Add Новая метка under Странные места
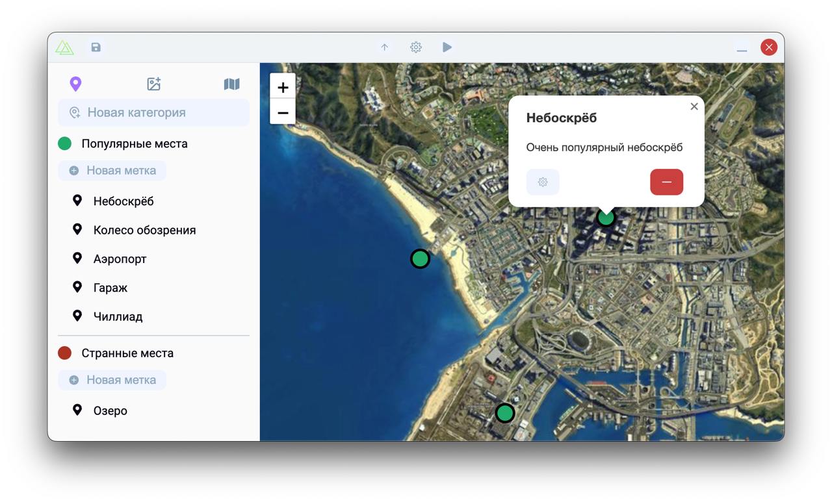Image resolution: width=832 pixels, height=504 pixels. tap(112, 380)
